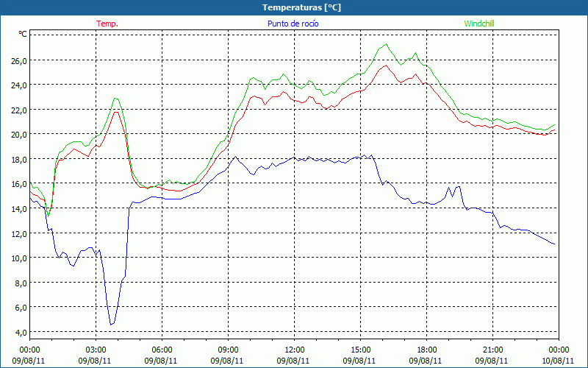Click the 09/08/11 date under 12:00
588x368 pixels.
pos(293,361)
